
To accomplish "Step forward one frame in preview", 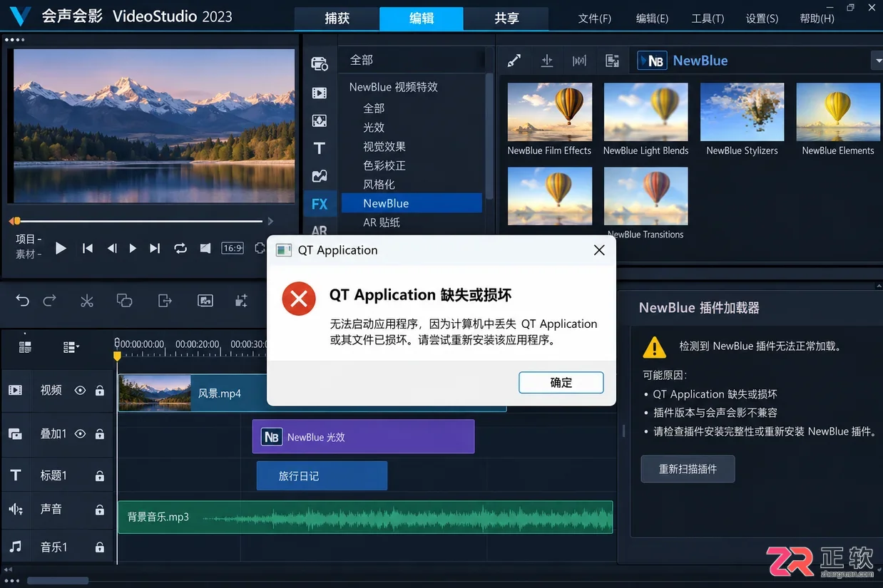I will point(133,248).
